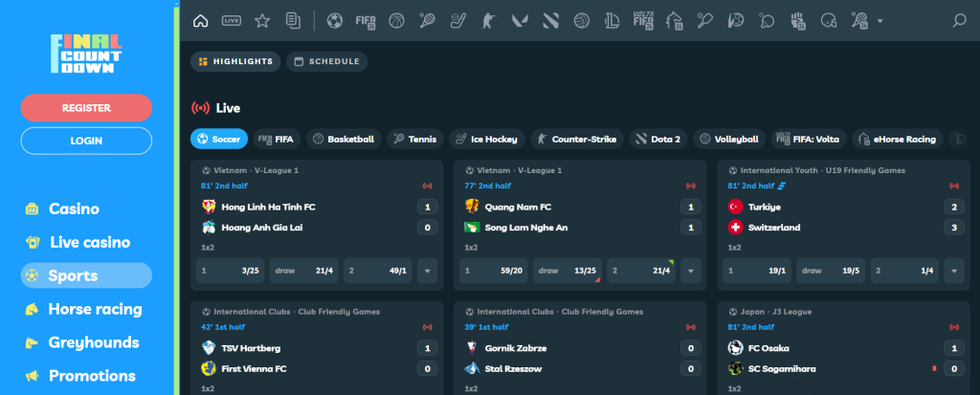Expand more sports arrow in top icon bar
Screen dimensions: 980x395
(x=880, y=20)
